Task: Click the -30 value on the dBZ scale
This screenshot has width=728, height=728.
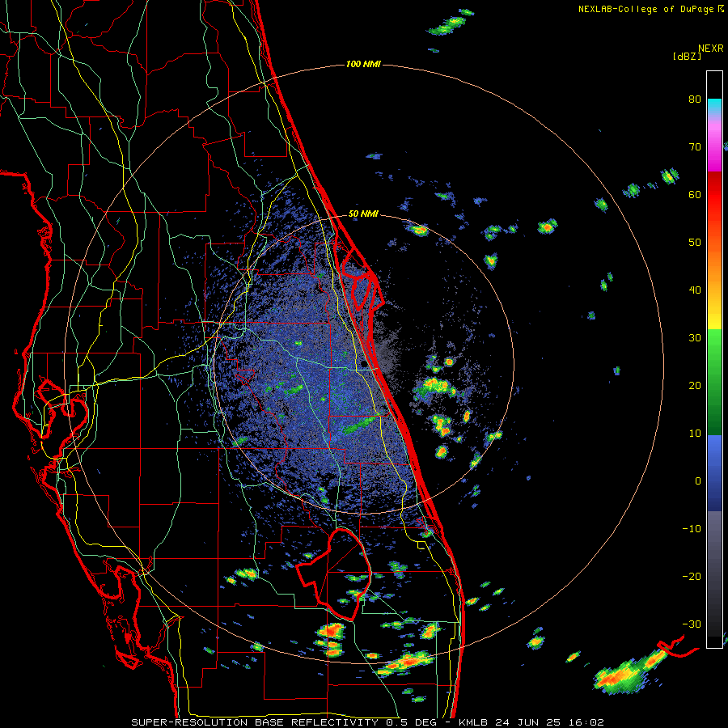Action: click(x=692, y=624)
